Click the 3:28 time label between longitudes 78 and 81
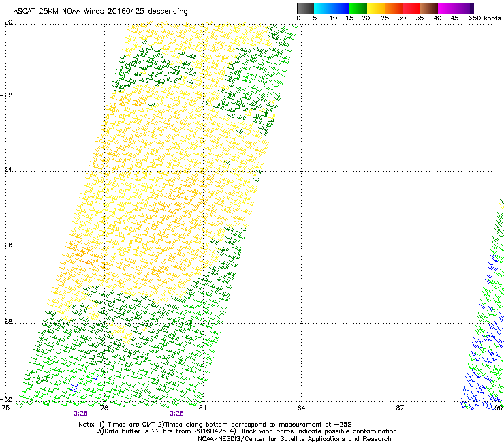 pyautogui.click(x=177, y=414)
